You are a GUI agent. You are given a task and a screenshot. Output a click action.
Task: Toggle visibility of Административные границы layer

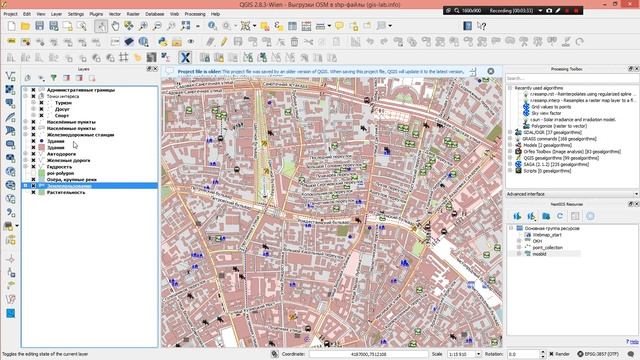tap(33, 90)
